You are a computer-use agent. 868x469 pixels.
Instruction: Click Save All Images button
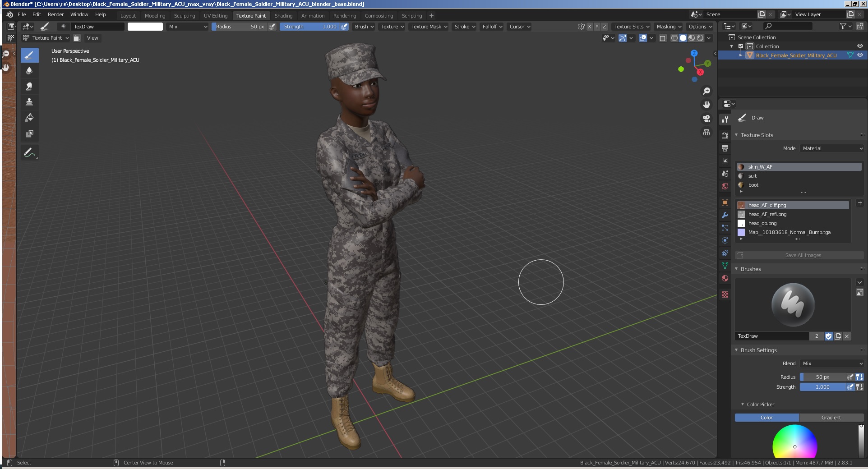click(799, 255)
